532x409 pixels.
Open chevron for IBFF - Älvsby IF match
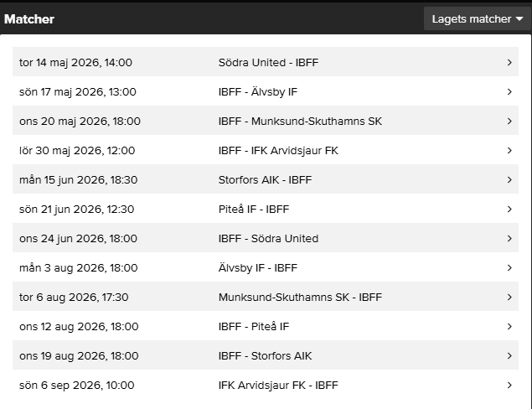pos(509,92)
